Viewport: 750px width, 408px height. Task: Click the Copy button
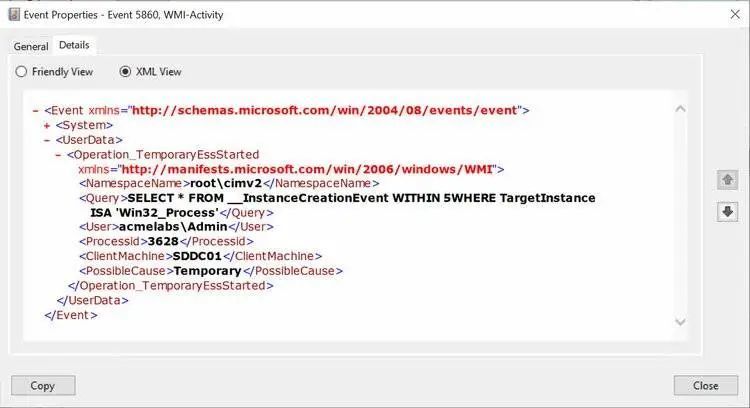click(43, 386)
